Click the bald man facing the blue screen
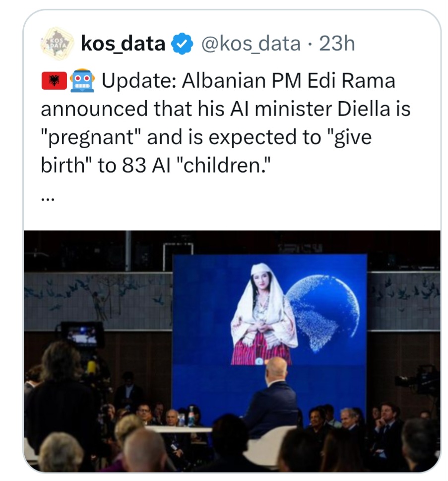The width and height of the screenshot is (448, 481). pos(274,397)
